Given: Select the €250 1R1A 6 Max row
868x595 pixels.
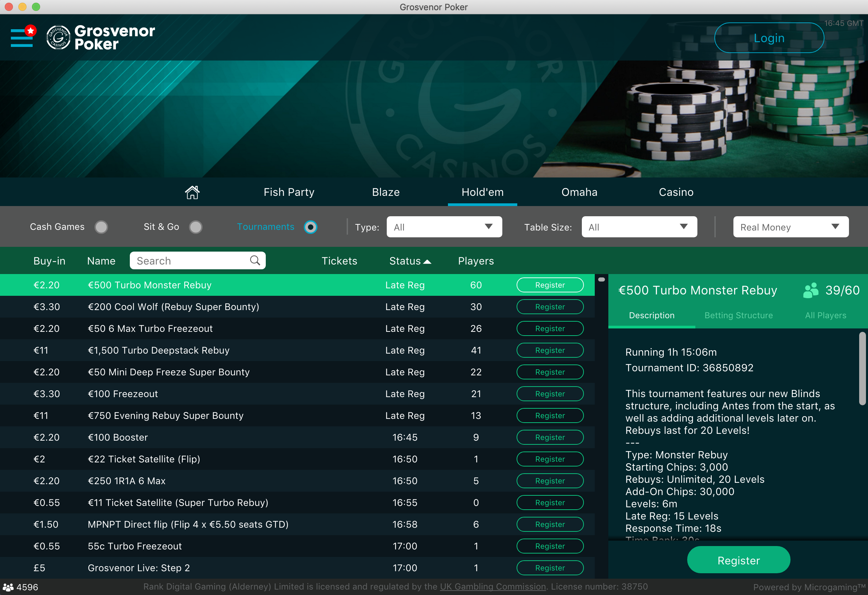Looking at the screenshot, I should click(297, 481).
